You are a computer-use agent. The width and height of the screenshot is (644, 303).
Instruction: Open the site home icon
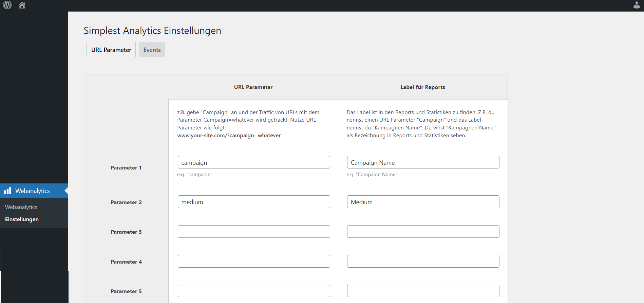(22, 5)
